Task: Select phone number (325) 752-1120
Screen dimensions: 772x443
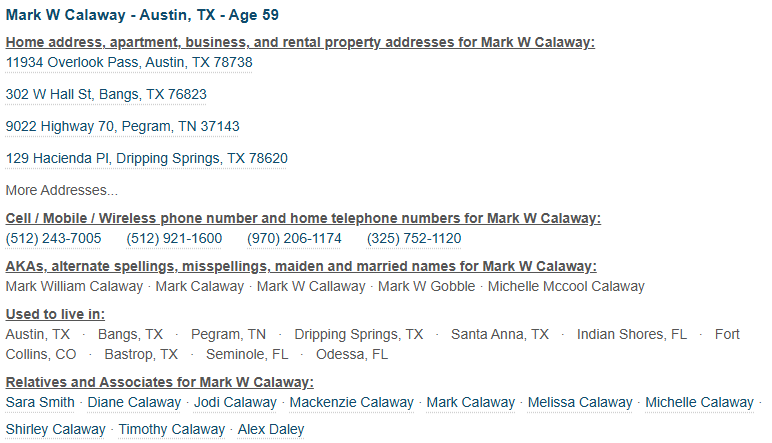Action: click(414, 239)
